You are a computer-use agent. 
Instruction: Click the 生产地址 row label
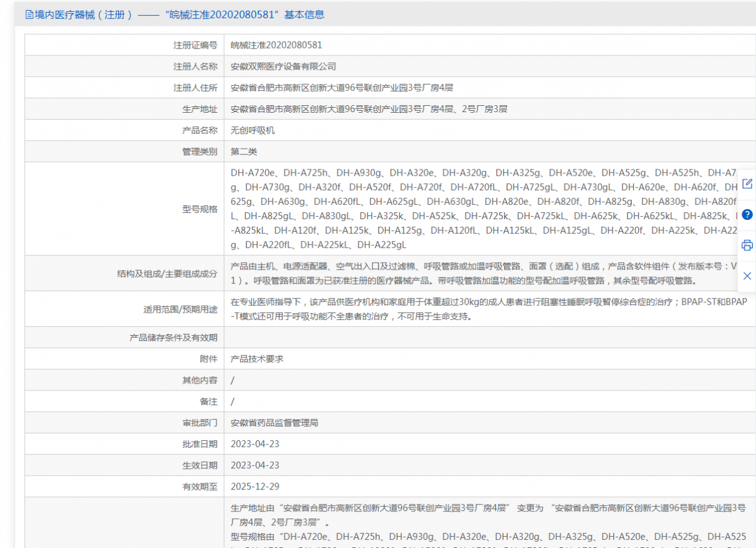(200, 110)
